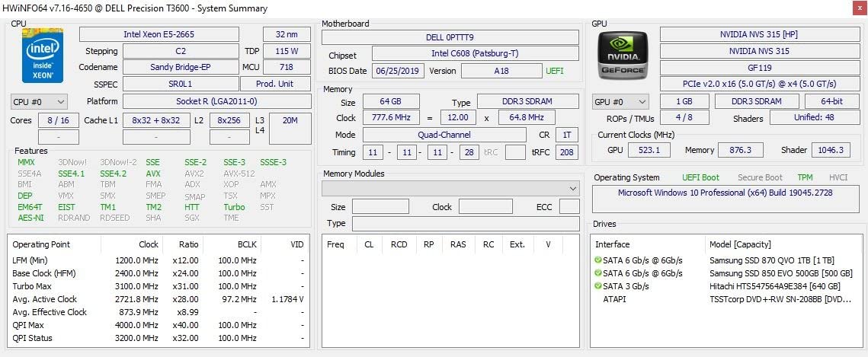Click green status icon for Hitachi drive

[x=598, y=286]
